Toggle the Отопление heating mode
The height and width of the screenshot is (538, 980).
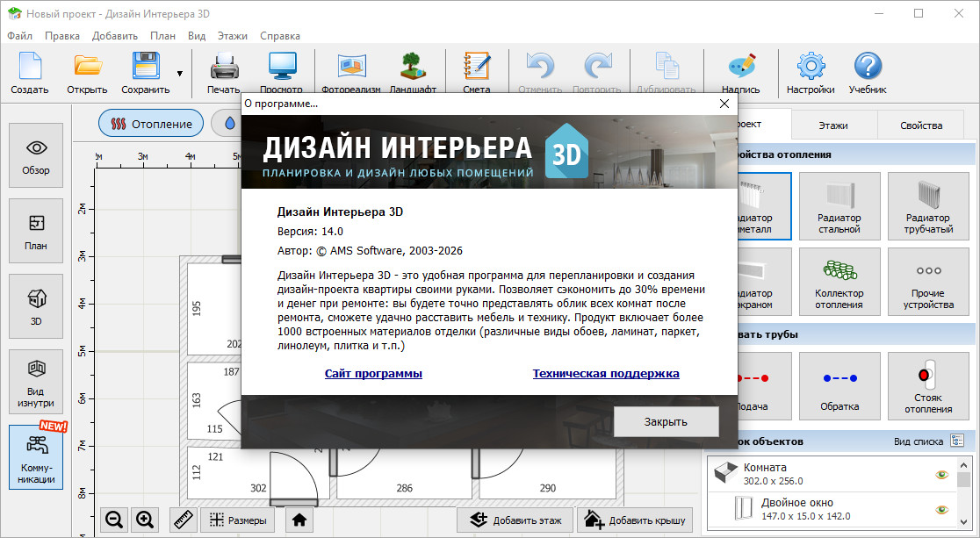pyautogui.click(x=151, y=124)
